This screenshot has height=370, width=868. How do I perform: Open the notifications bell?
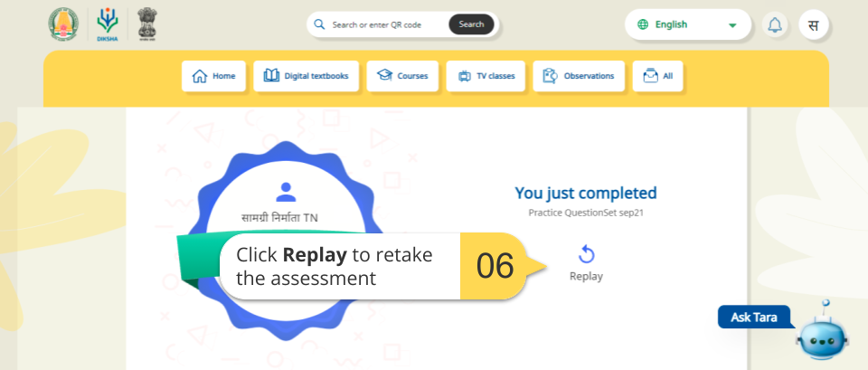tap(775, 24)
